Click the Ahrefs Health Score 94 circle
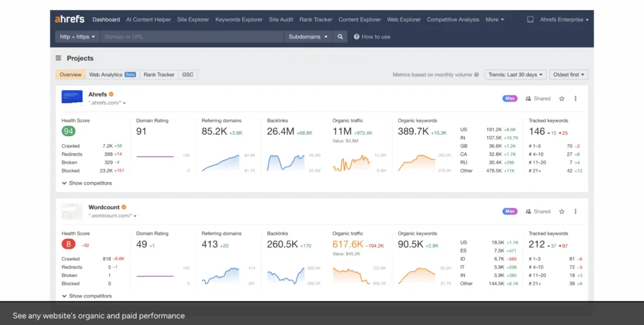The width and height of the screenshot is (644, 325). coord(69,131)
